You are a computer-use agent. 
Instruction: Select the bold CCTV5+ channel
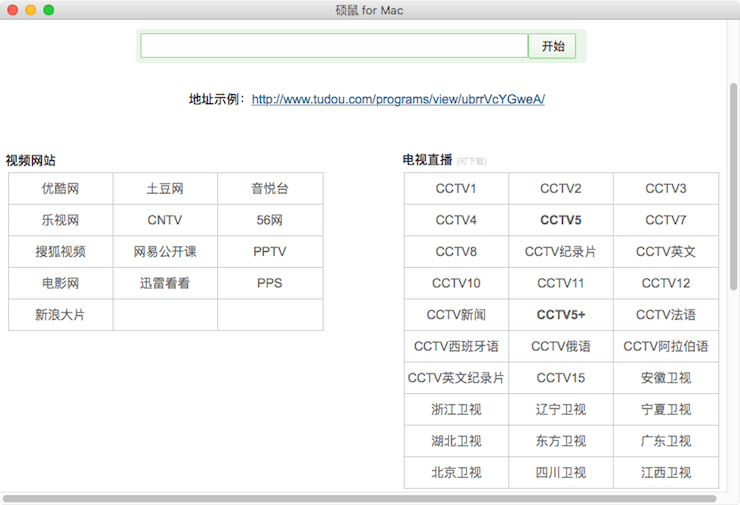coord(561,315)
